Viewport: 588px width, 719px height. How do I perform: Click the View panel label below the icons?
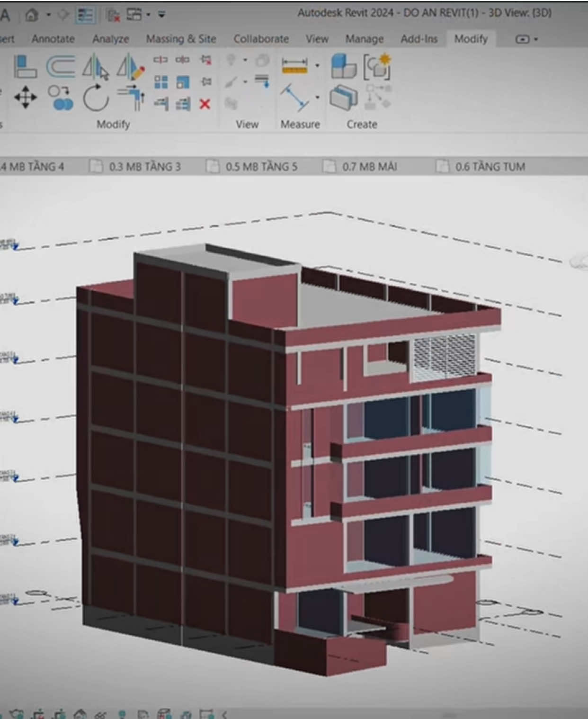[x=247, y=124]
